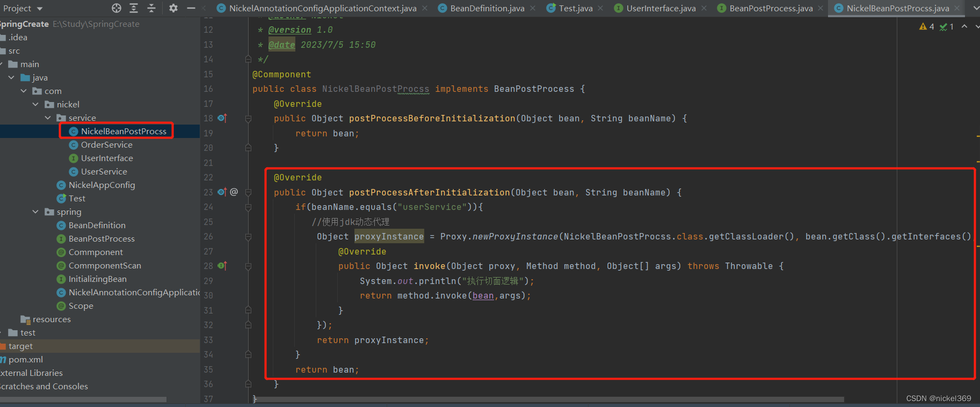Hide the Project panel with the minus icon
This screenshot has width=980, height=407.
click(191, 8)
